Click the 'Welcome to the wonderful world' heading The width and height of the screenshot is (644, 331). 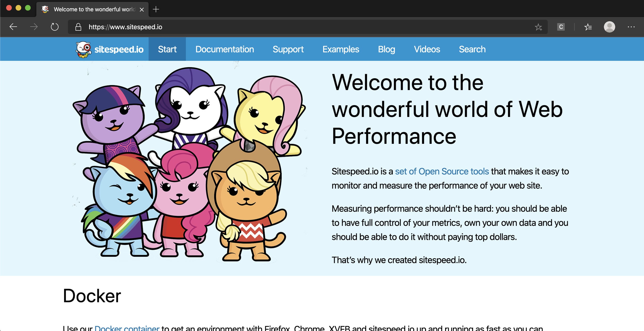point(447,109)
